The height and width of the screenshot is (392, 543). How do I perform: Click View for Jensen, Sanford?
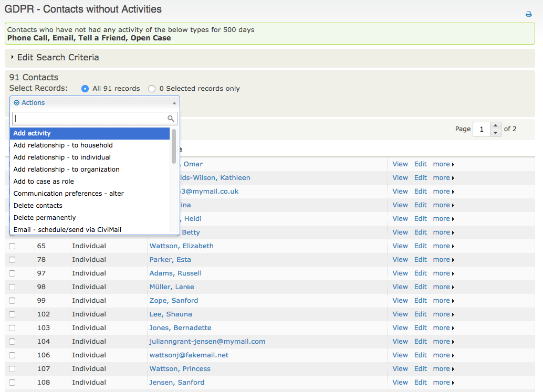click(400, 383)
